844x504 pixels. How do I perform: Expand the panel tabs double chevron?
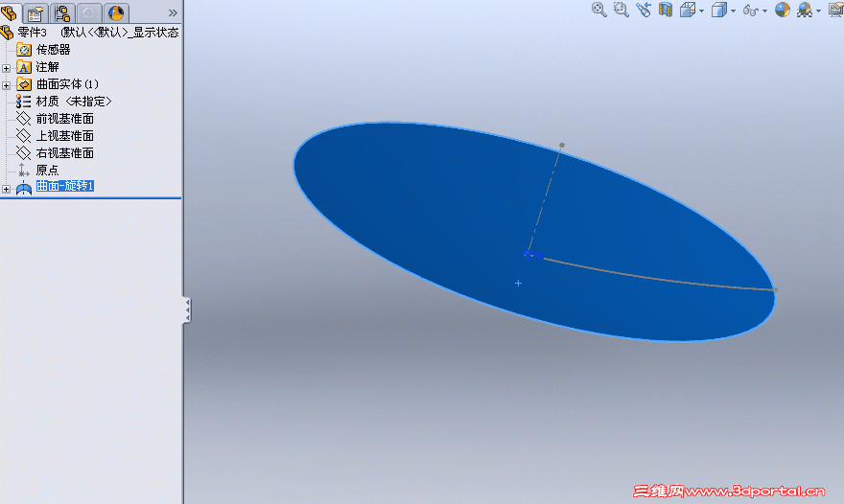(x=173, y=12)
